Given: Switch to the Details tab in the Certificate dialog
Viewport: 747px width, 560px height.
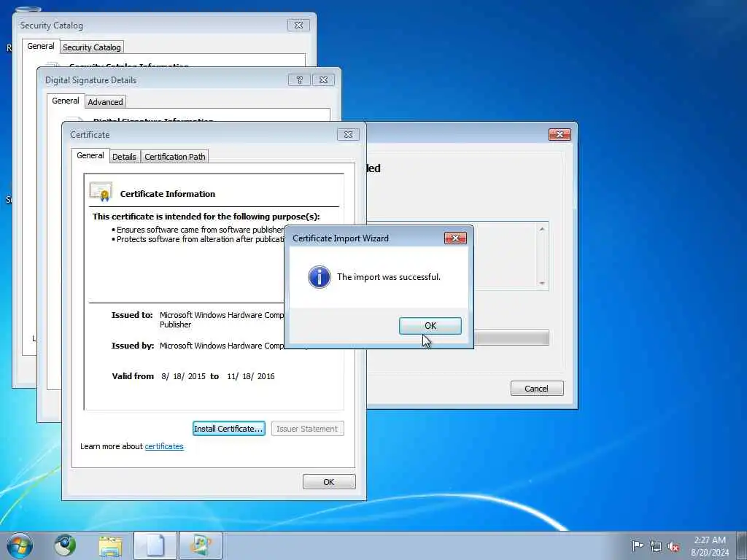Looking at the screenshot, I should (x=124, y=157).
